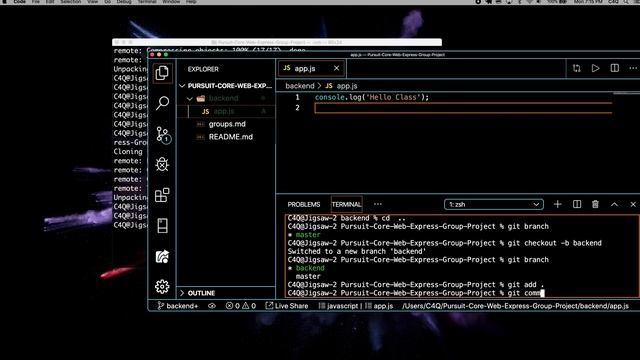Expand the OUTLINE section

point(226,293)
